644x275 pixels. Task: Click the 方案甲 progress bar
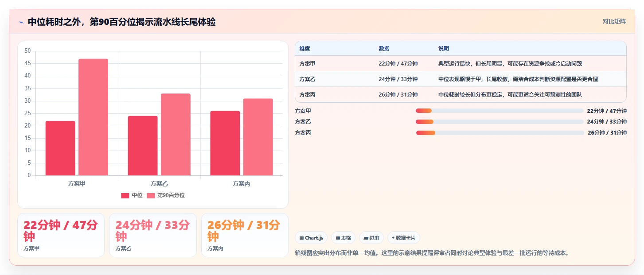pos(500,111)
